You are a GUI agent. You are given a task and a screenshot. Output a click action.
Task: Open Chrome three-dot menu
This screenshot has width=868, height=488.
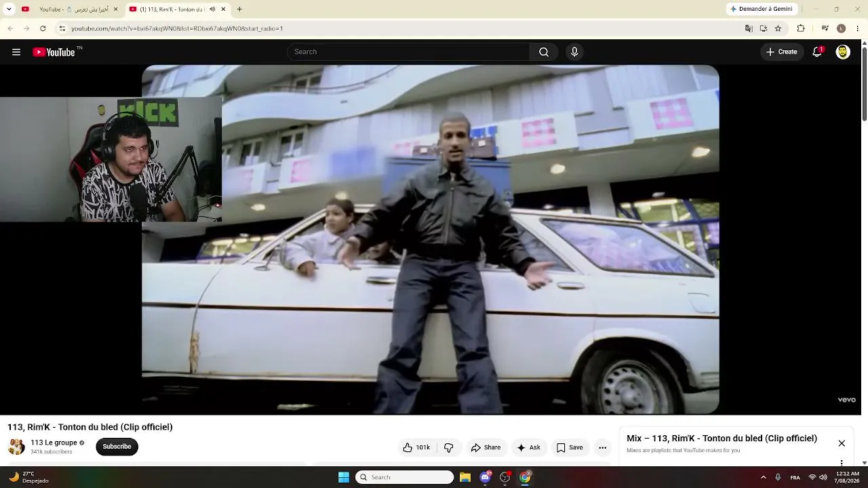[x=857, y=28]
